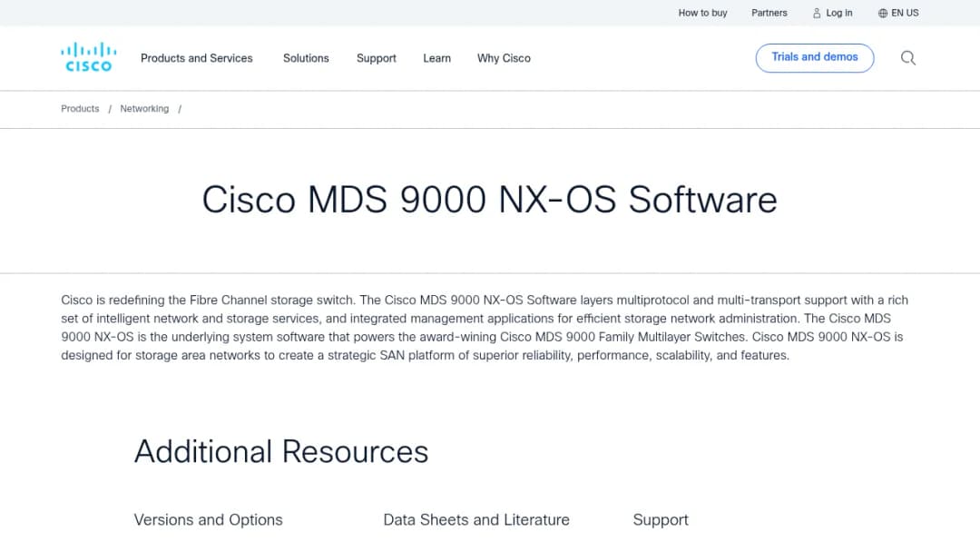Screen dimensions: 980x552
Task: Click the Cisco logo
Action: tap(88, 57)
